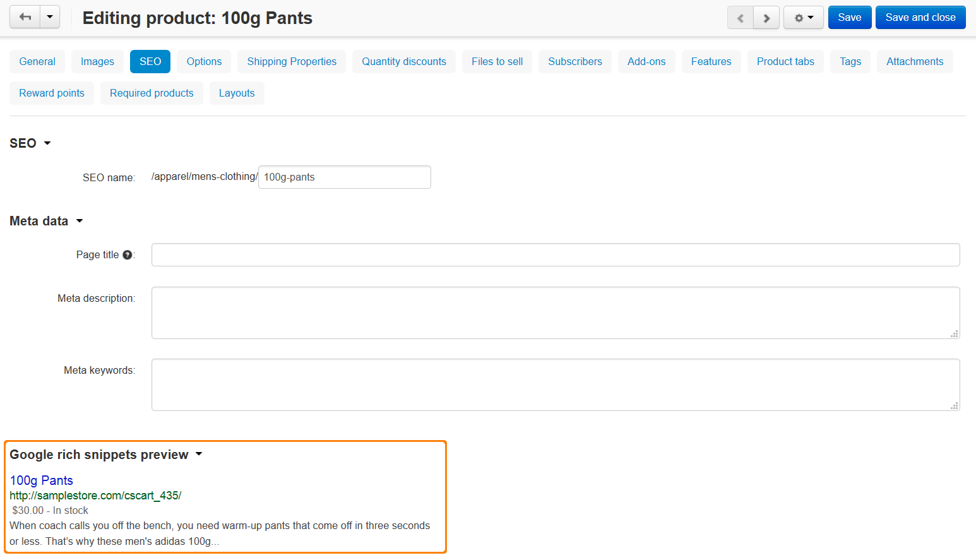Collapse the Meta data section
The image size is (976, 560).
(x=46, y=221)
